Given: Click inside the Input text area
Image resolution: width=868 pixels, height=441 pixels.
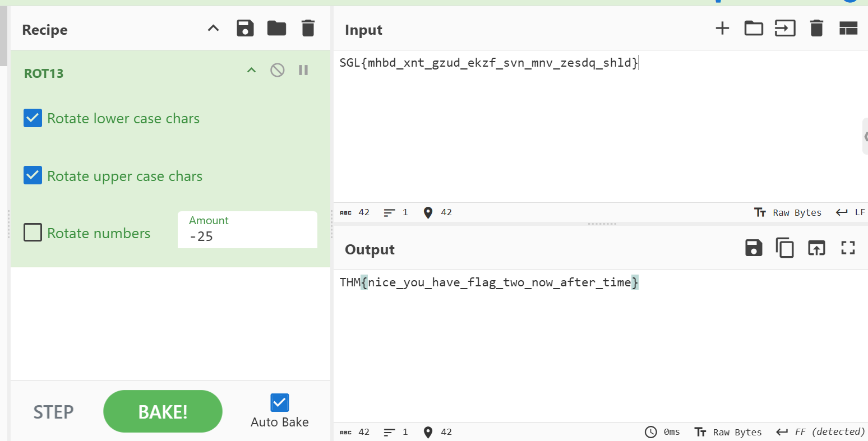Looking at the screenshot, I should click(x=601, y=126).
